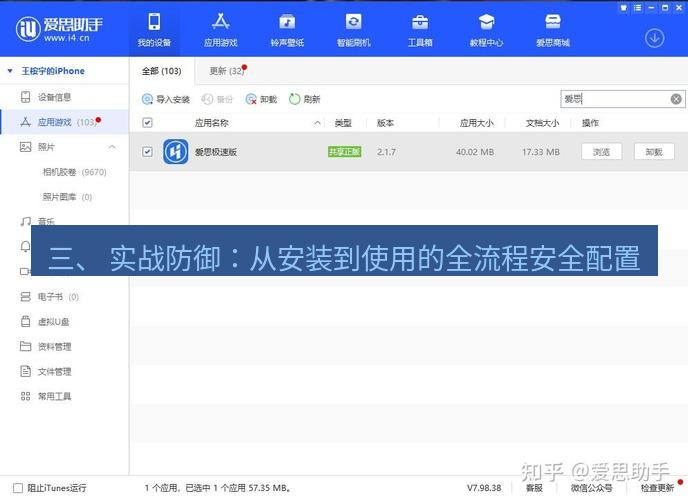The width and height of the screenshot is (688, 500).
Task: Open 相机胶卷 (9670)
Action: click(x=74, y=172)
